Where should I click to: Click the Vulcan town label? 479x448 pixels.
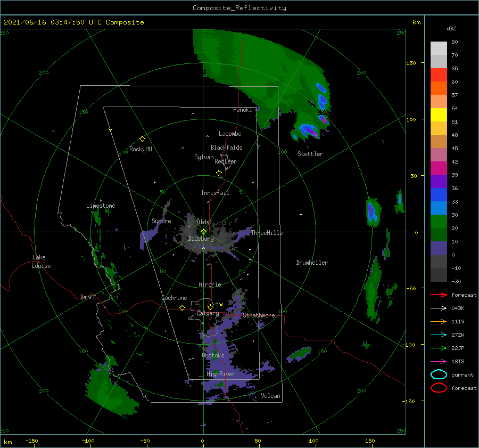(270, 396)
